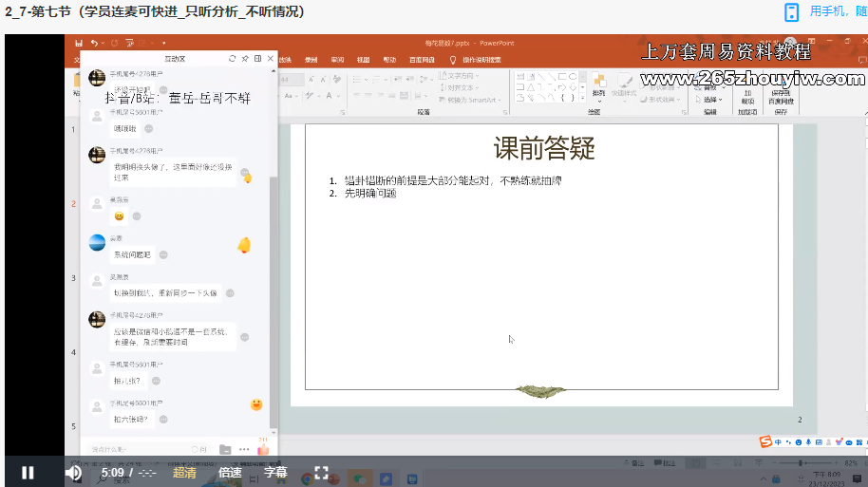Pop out the 互动区 panel window
This screenshot has height=487, width=868.
click(257, 59)
